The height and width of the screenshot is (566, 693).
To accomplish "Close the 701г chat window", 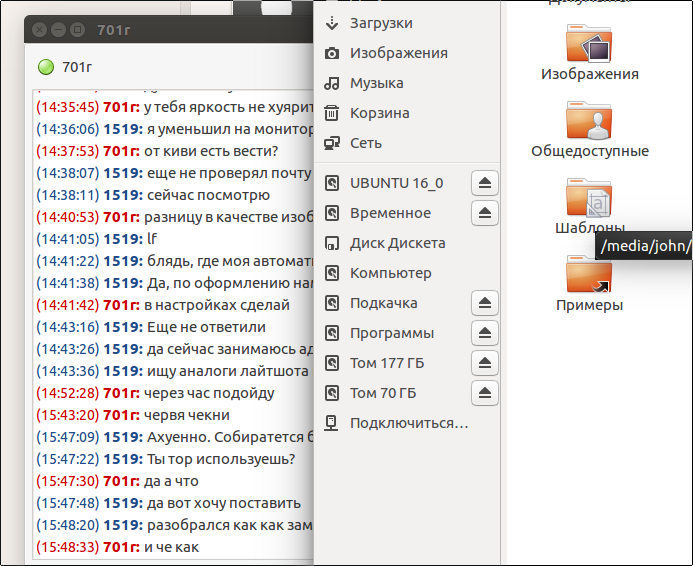I will (39, 30).
